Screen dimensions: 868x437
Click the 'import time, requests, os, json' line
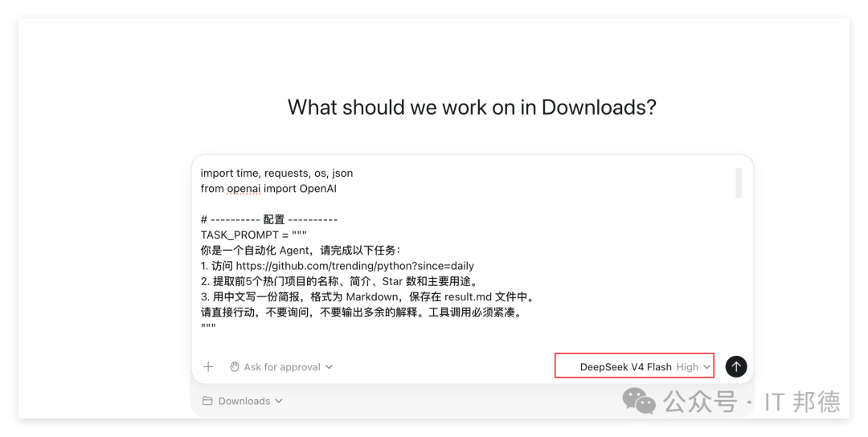point(276,174)
